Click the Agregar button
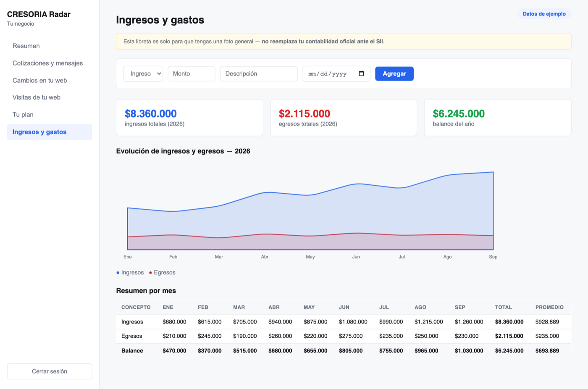 pos(394,74)
